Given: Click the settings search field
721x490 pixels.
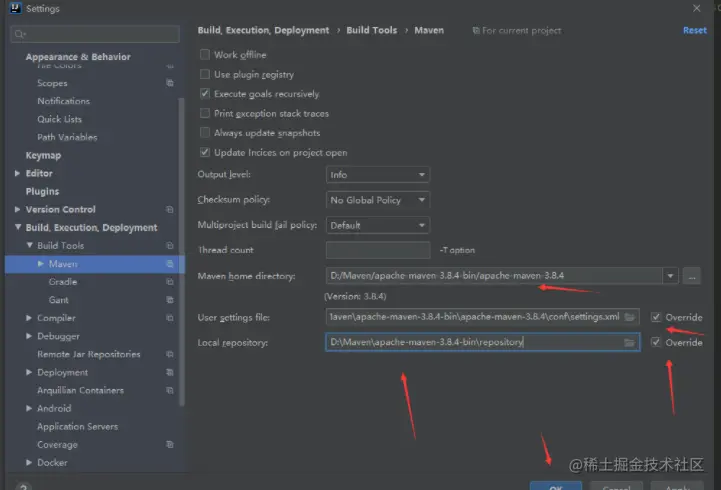Looking at the screenshot, I should point(95,34).
